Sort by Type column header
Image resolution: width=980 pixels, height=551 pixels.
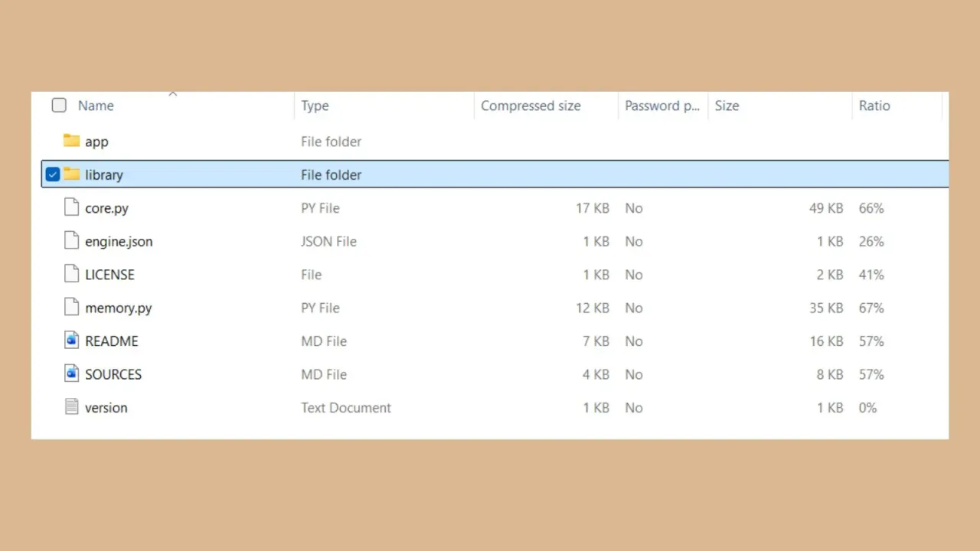click(x=315, y=106)
